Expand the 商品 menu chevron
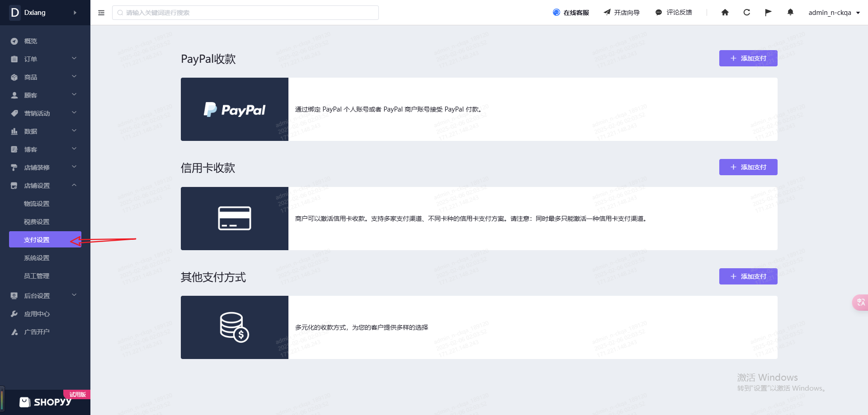868x415 pixels. pos(74,76)
